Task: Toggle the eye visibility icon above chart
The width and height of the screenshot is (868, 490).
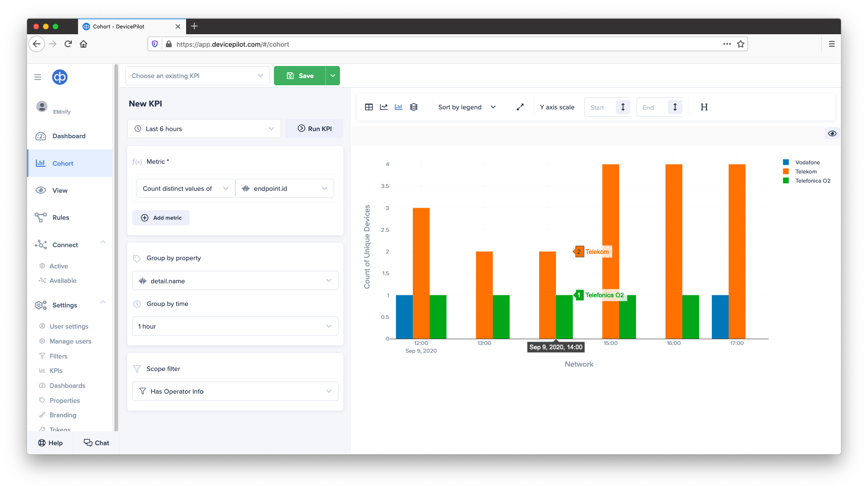Action: 832,133
